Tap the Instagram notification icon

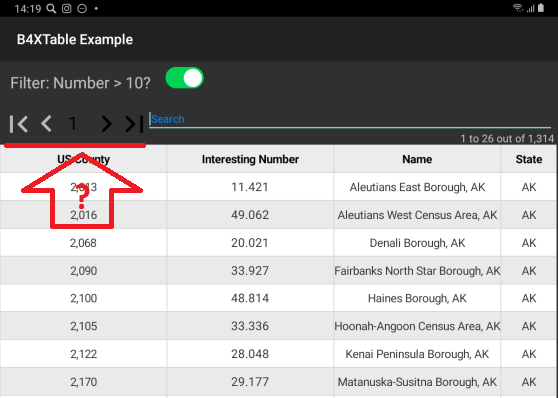tap(67, 8)
